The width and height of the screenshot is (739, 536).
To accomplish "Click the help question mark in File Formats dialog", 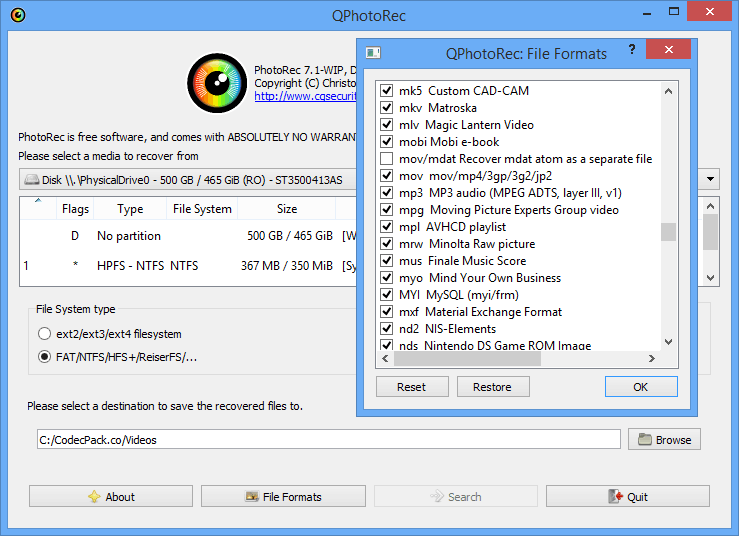I will click(x=632, y=49).
